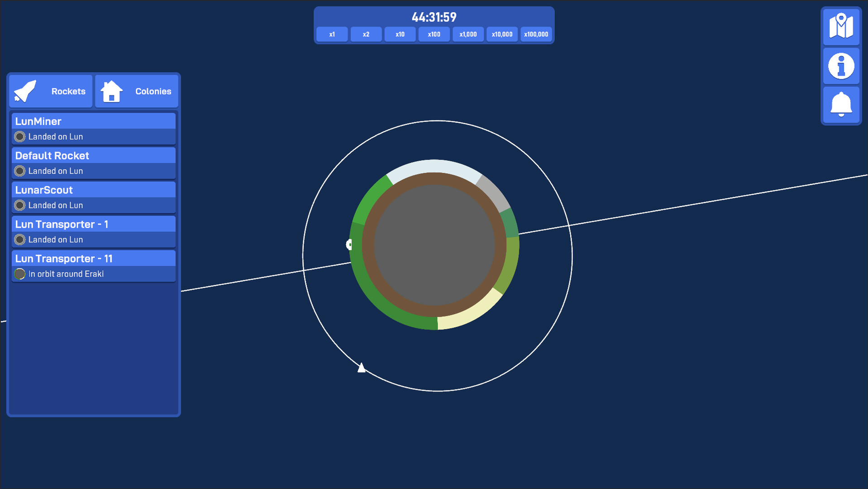Open the info panel icon
The width and height of the screenshot is (868, 489).
pos(841,66)
